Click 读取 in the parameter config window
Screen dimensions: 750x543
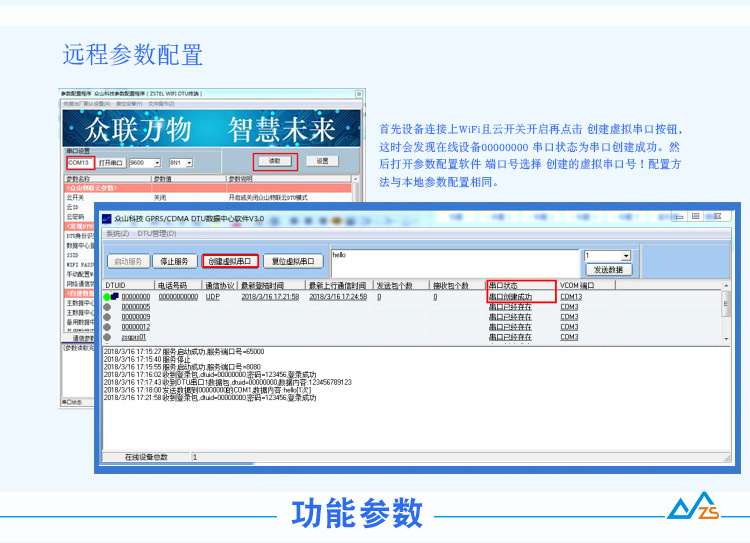(275, 161)
